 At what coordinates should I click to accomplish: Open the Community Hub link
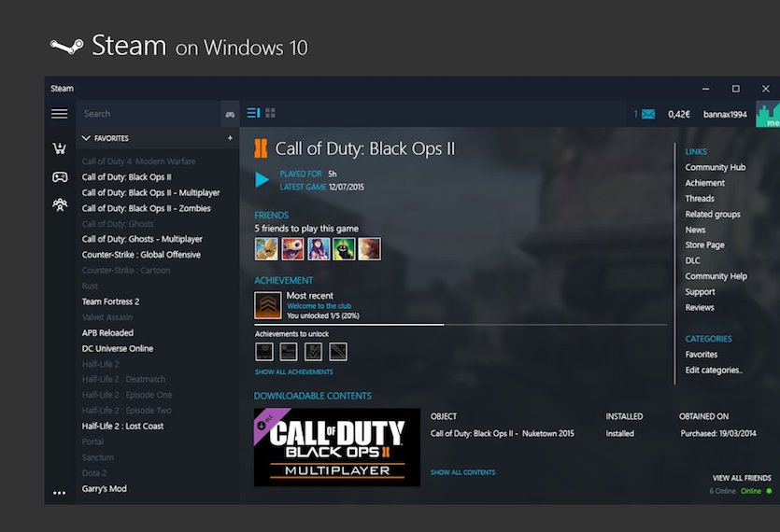[715, 168]
